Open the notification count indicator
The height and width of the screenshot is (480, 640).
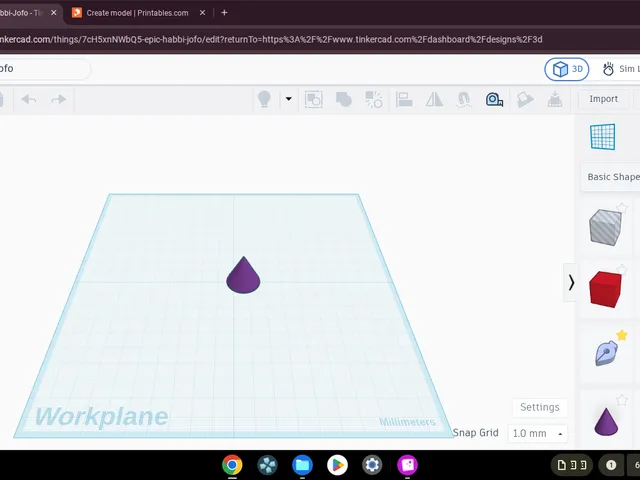[x=611, y=465]
